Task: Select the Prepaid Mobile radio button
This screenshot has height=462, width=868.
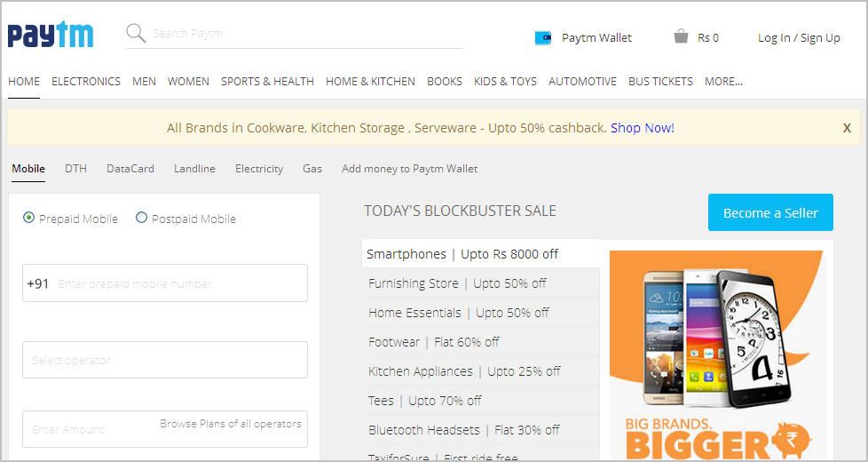Action: click(x=28, y=218)
